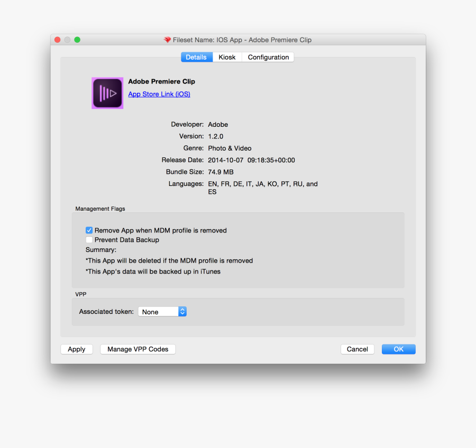Image resolution: width=476 pixels, height=448 pixels.
Task: Click the Adobe Premiere Clip thumbnail image
Action: pos(107,93)
